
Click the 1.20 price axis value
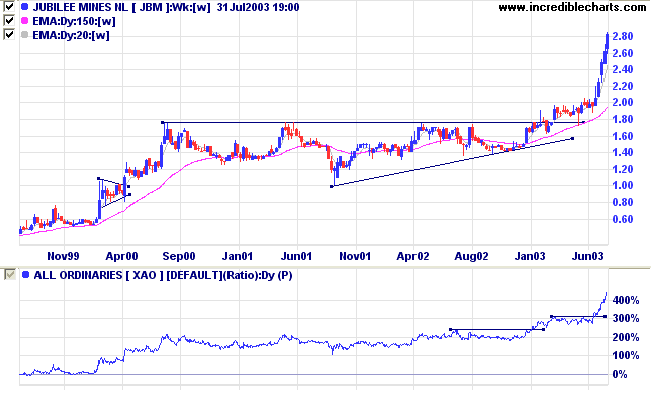point(623,169)
